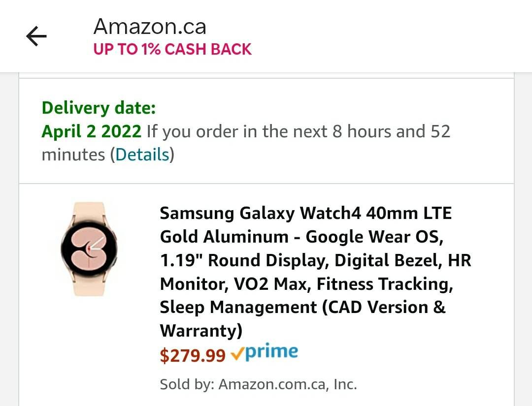The image size is (532, 406).
Task: Click the "Gold Aluminum - Google Wear OS" line
Action: coord(301,237)
